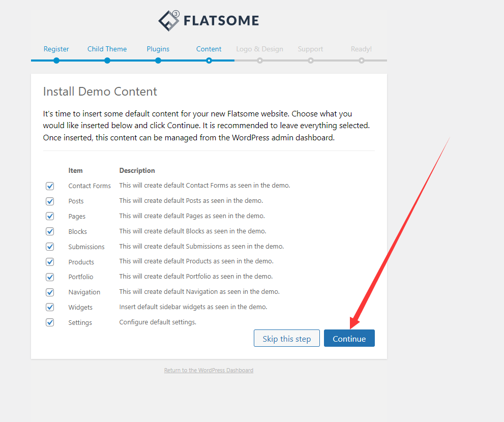The image size is (504, 422).
Task: Uncheck the Contact Forms checkbox
Action: click(x=50, y=186)
